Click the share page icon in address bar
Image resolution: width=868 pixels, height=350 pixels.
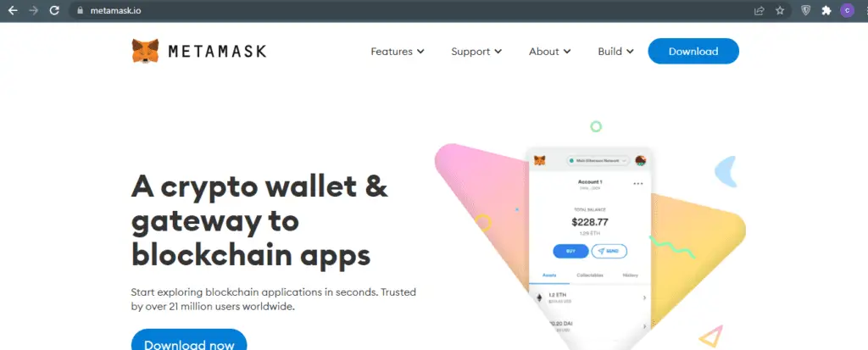pyautogui.click(x=759, y=10)
